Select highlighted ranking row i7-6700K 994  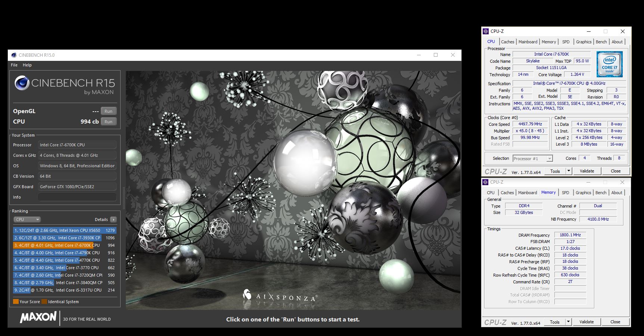pyautogui.click(x=65, y=245)
